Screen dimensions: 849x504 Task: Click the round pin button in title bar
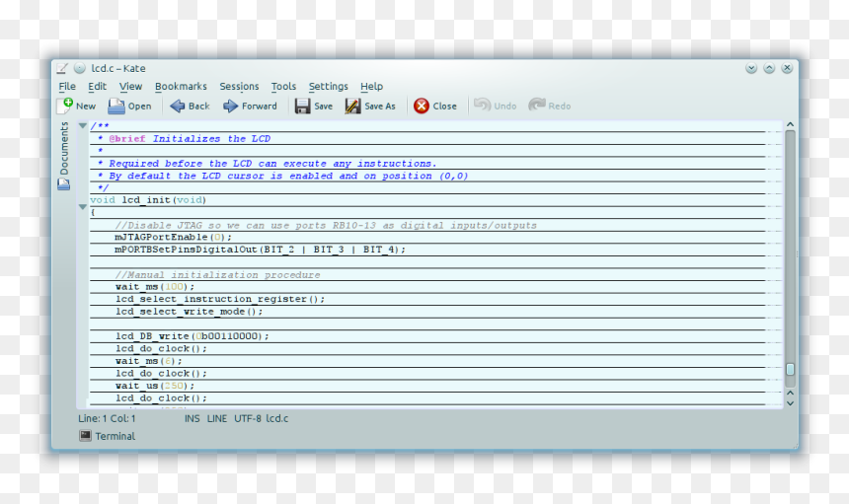click(80, 68)
